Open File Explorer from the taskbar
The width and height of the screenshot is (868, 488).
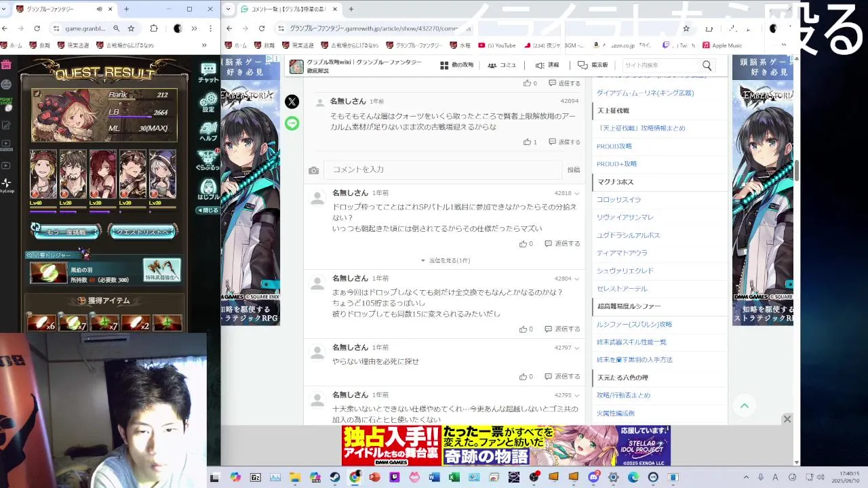point(294,477)
